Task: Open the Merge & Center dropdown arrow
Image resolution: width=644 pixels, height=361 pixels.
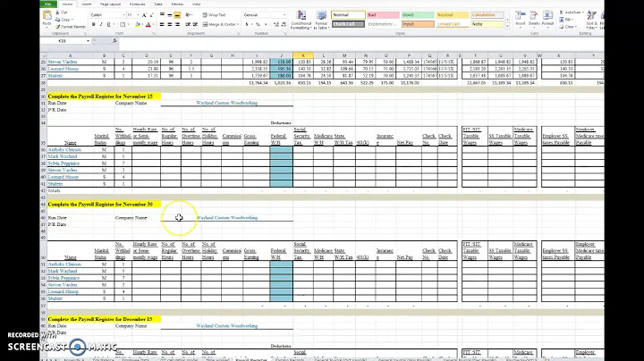Action: [x=238, y=25]
